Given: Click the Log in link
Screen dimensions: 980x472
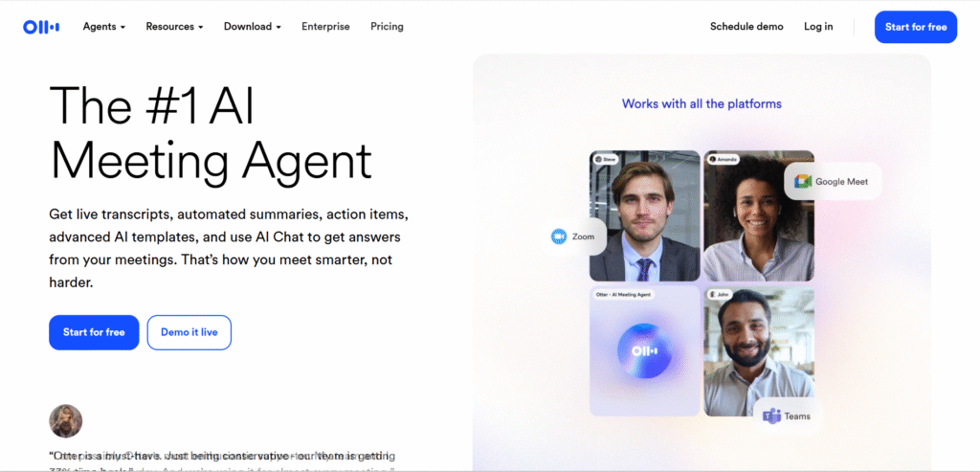Looking at the screenshot, I should pyautogui.click(x=818, y=26).
